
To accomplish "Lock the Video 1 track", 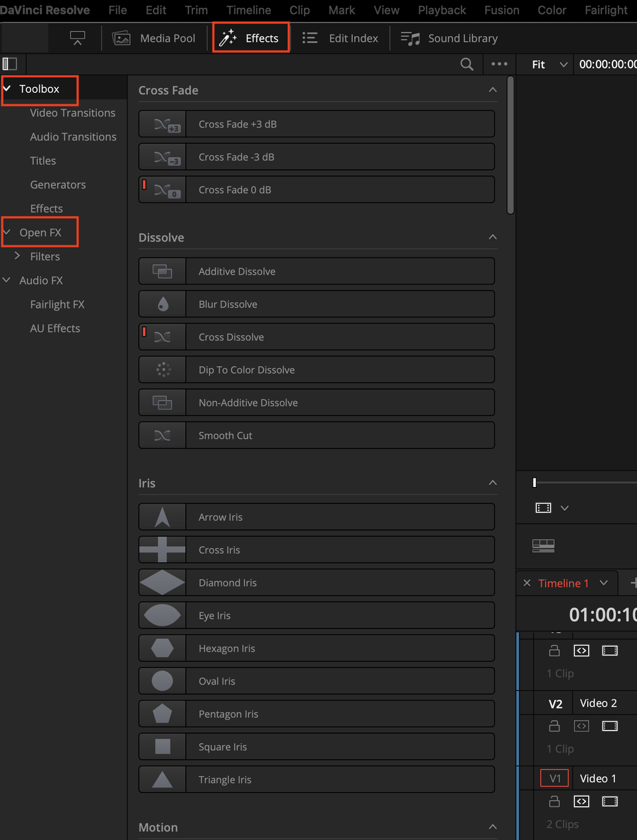I will coord(555,802).
